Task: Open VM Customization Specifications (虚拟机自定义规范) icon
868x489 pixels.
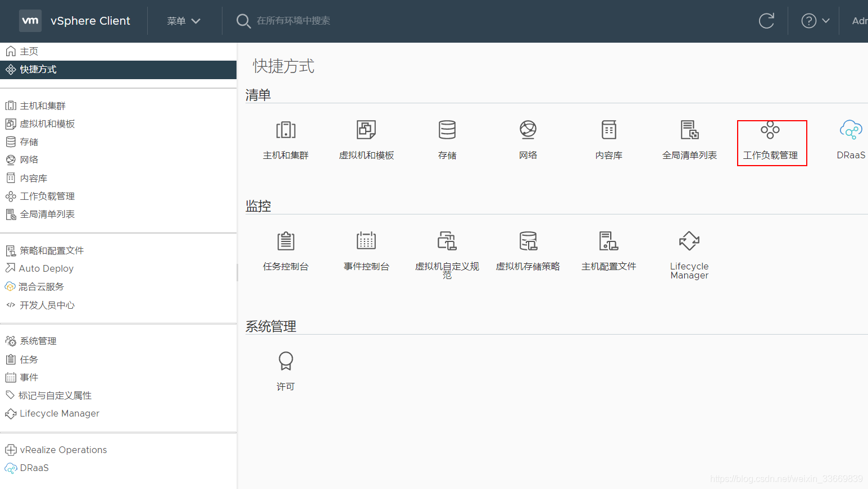Action: 447,241
